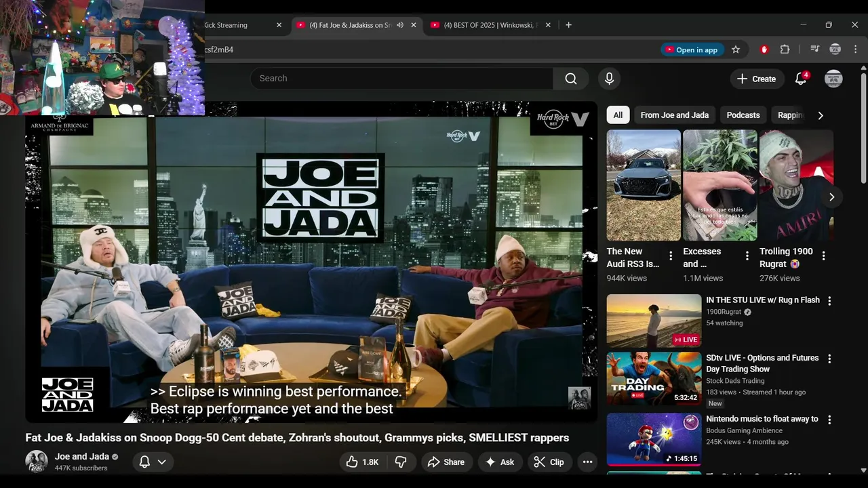This screenshot has width=868, height=488.
Task: Open options for IN THE STU LIVE video
Action: (x=829, y=301)
